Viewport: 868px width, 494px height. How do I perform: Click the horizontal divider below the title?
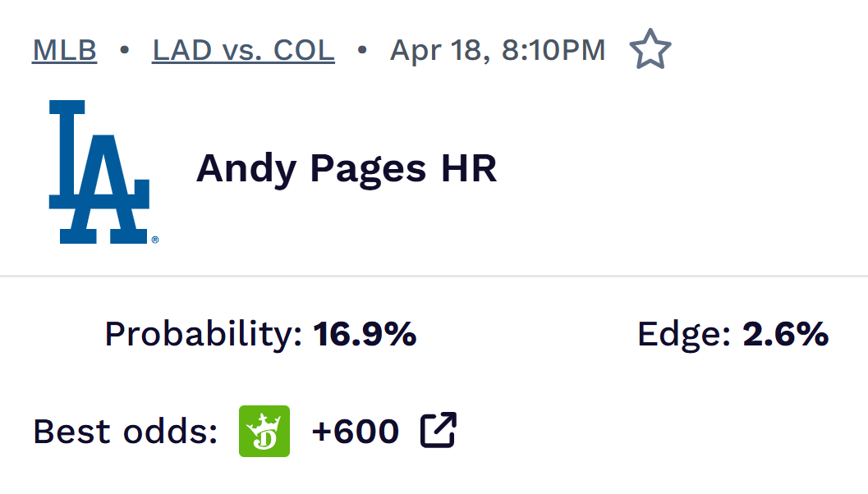tap(434, 277)
